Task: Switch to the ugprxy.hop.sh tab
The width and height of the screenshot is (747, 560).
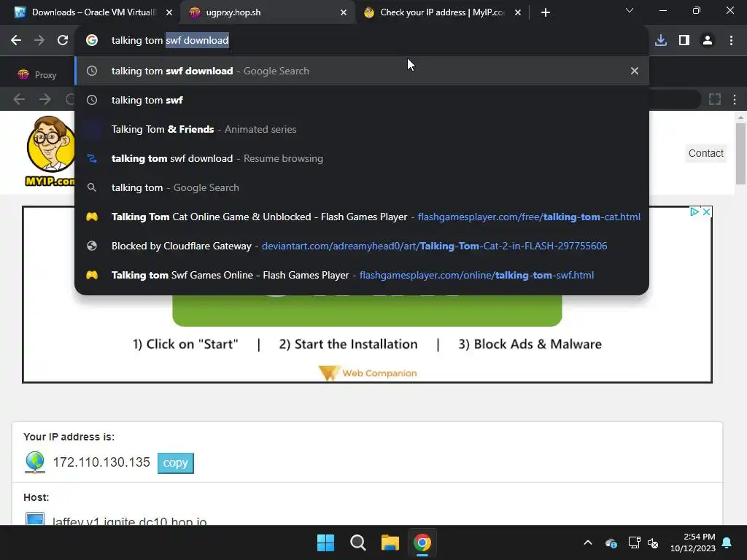Action: [267, 12]
